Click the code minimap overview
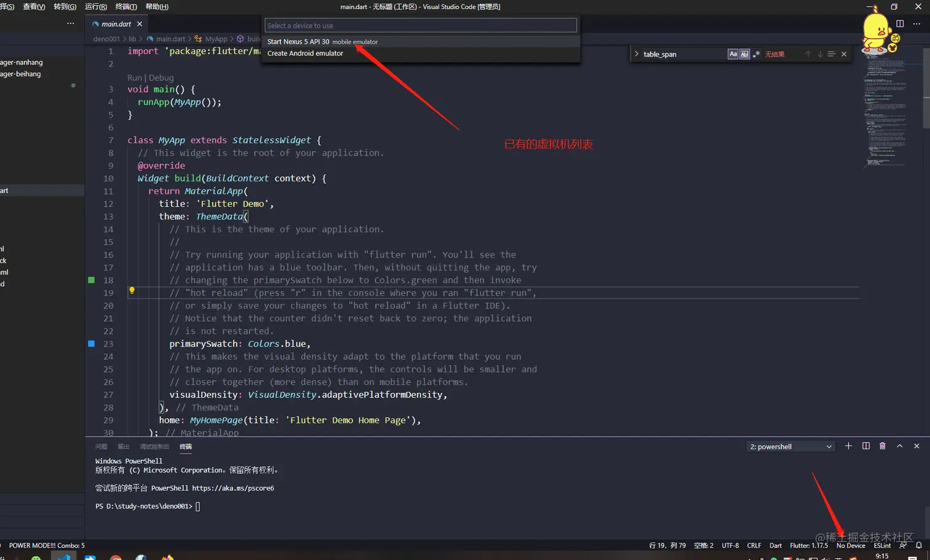The image size is (930, 560). pos(886,111)
